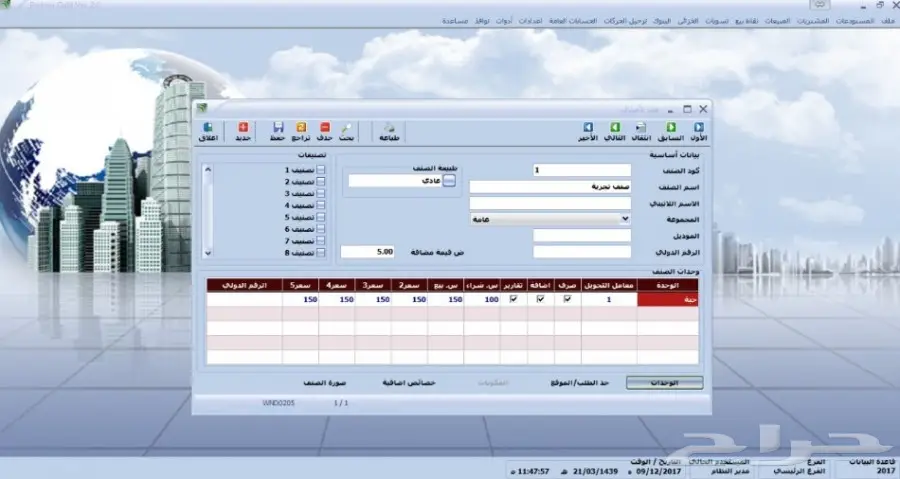Toggle the تصنيف 8 checkbox
Viewport: 900px width, 479px height.
(x=320, y=252)
